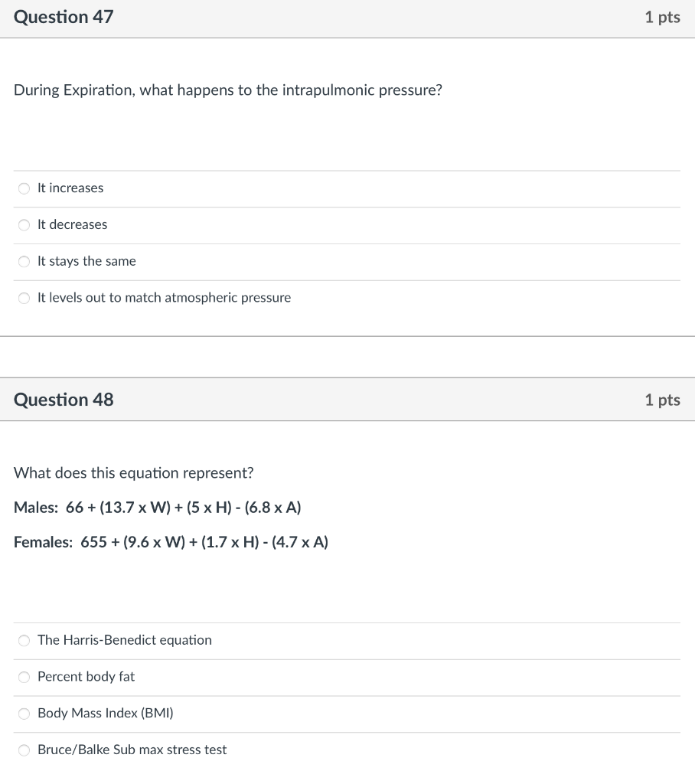Choose "Percent body fat" for Question 48
This screenshot has height=784, width=695.
pyautogui.click(x=24, y=677)
